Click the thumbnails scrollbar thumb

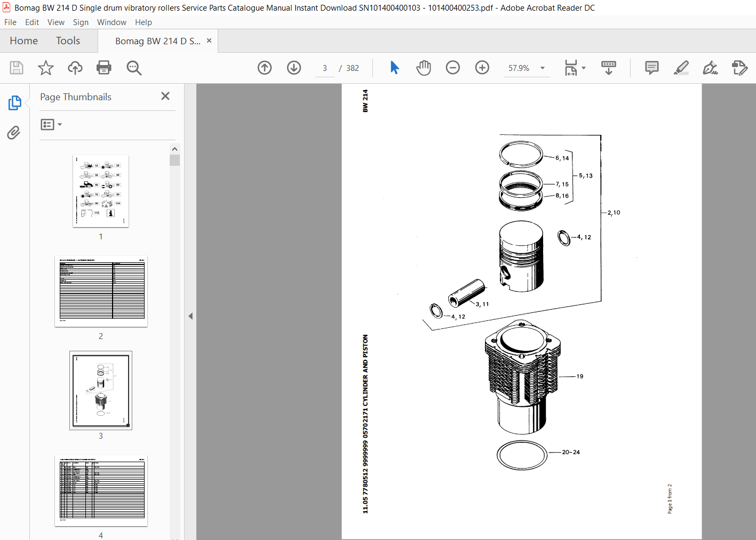(x=174, y=160)
